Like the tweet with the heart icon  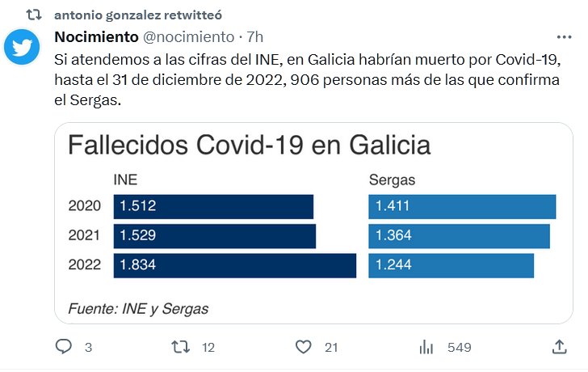click(303, 347)
